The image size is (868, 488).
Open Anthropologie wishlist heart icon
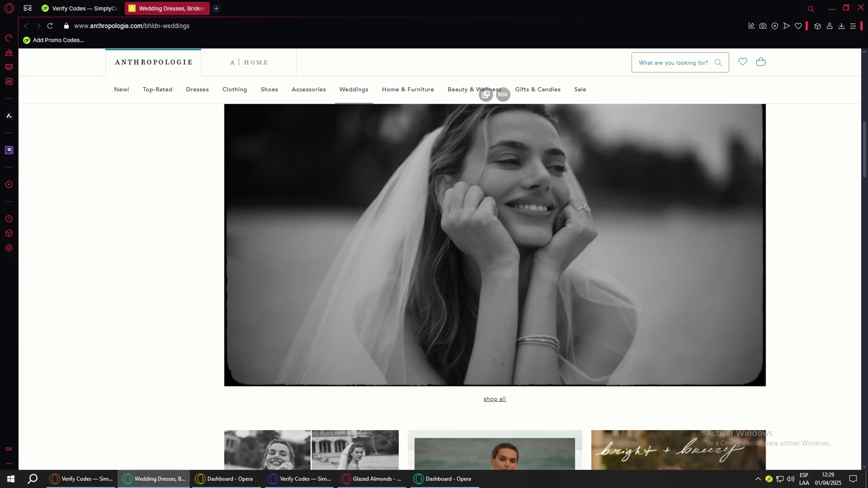tap(742, 62)
